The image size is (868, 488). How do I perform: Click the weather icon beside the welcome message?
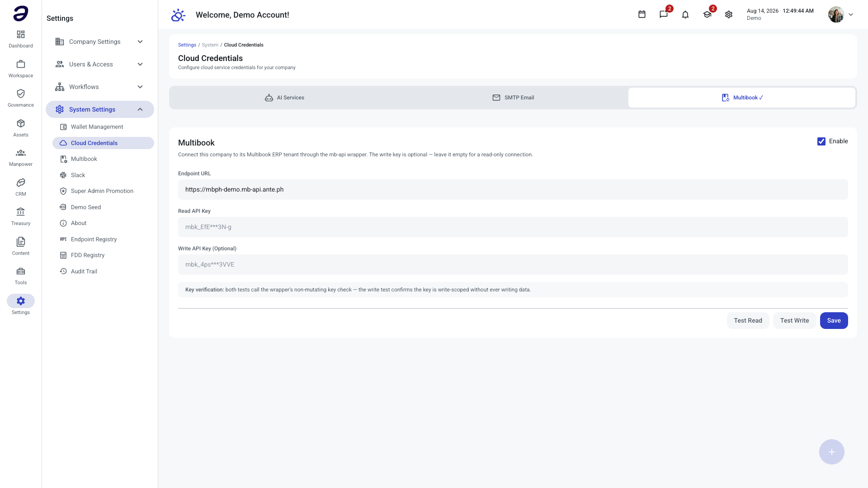click(x=178, y=15)
